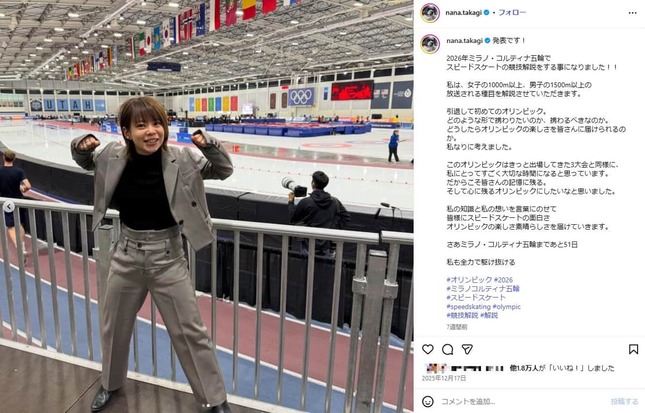
Task: Open comments via the speech bubble icon
Action: tap(448, 350)
